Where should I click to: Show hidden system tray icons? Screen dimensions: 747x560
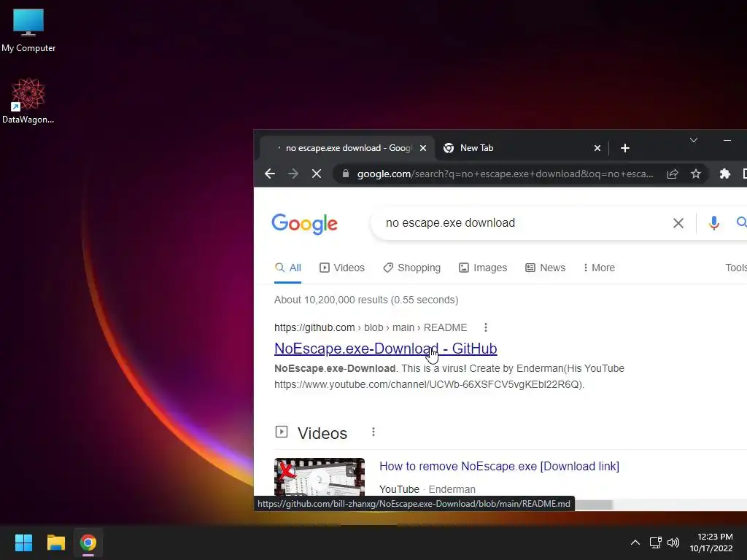click(635, 542)
